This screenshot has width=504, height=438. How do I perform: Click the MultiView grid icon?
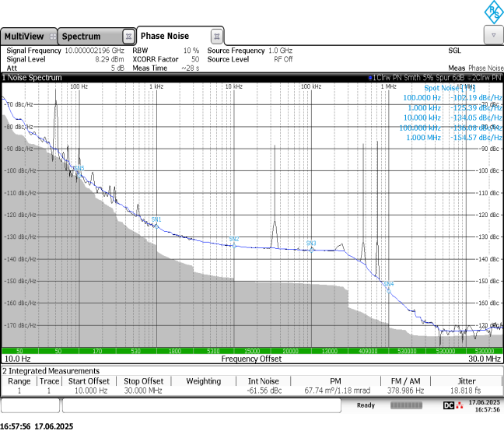[51, 37]
